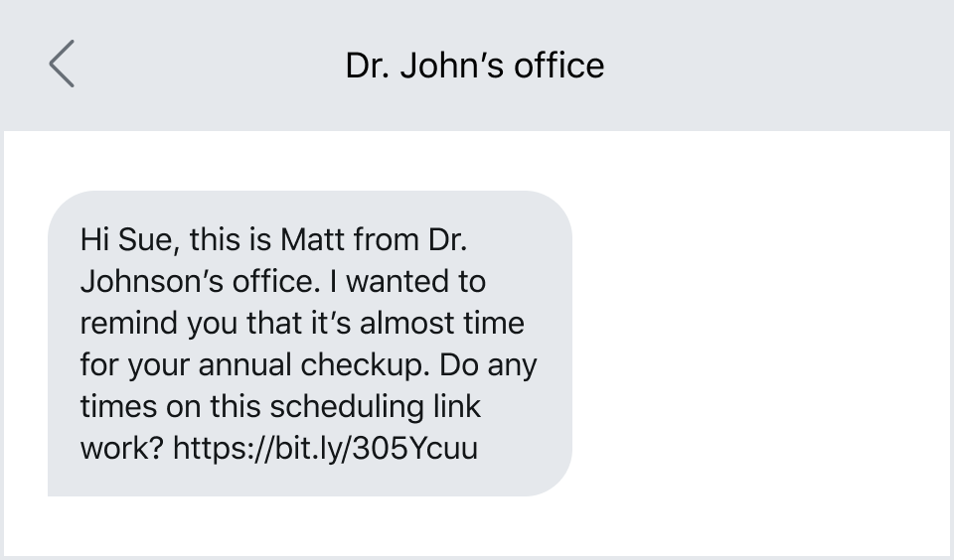The height and width of the screenshot is (560, 954).
Task: Tap the 'Dr. John's office' conversation title
Action: pos(475,66)
